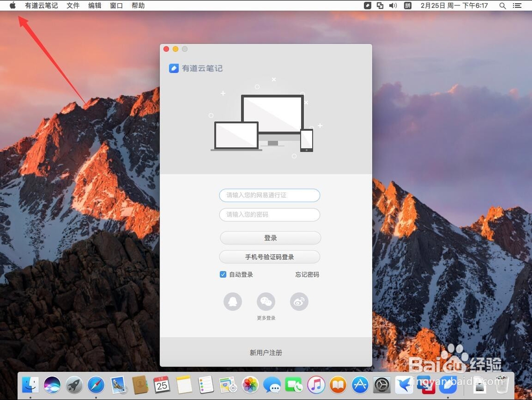This screenshot has width=532, height=400.
Task: Sign in with the Weibo icon
Action: point(299,301)
